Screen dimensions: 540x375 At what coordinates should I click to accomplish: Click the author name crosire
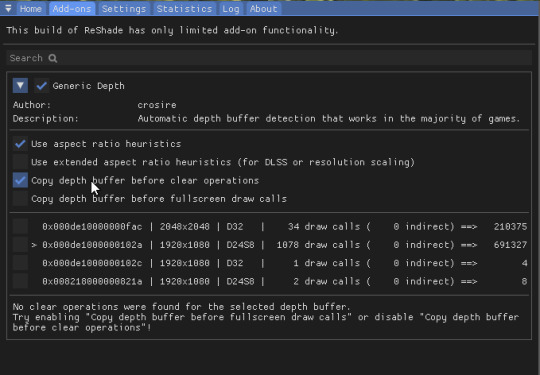click(x=157, y=105)
